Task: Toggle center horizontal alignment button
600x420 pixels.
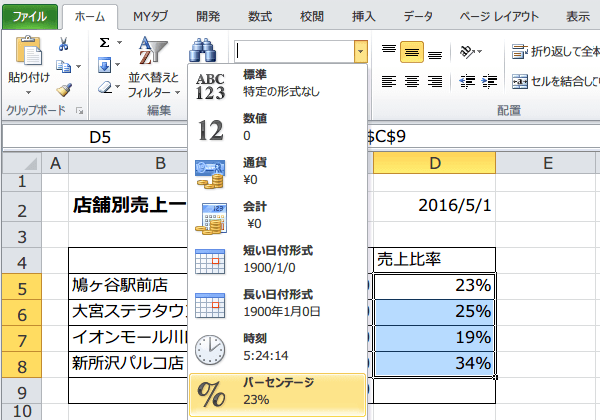Action: [x=411, y=81]
